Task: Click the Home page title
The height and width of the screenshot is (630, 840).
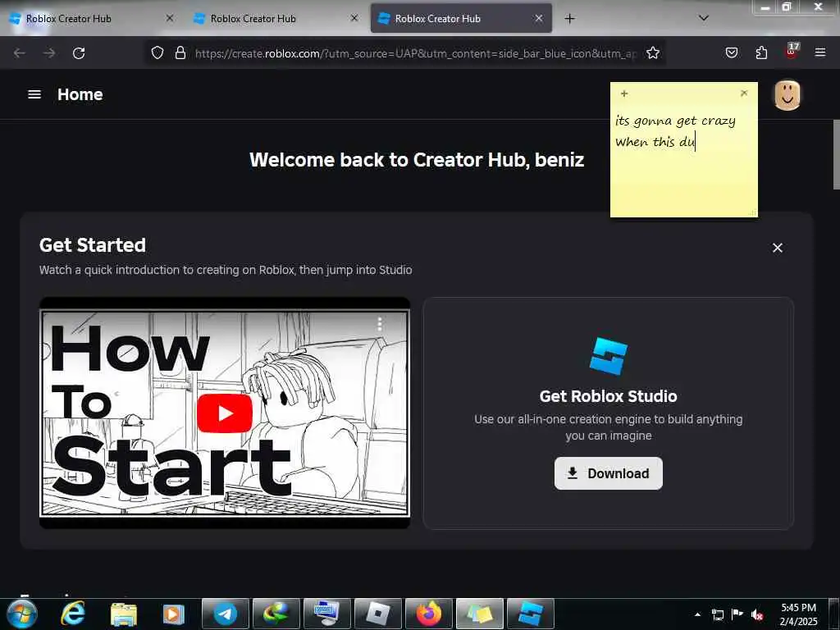Action: (x=80, y=94)
